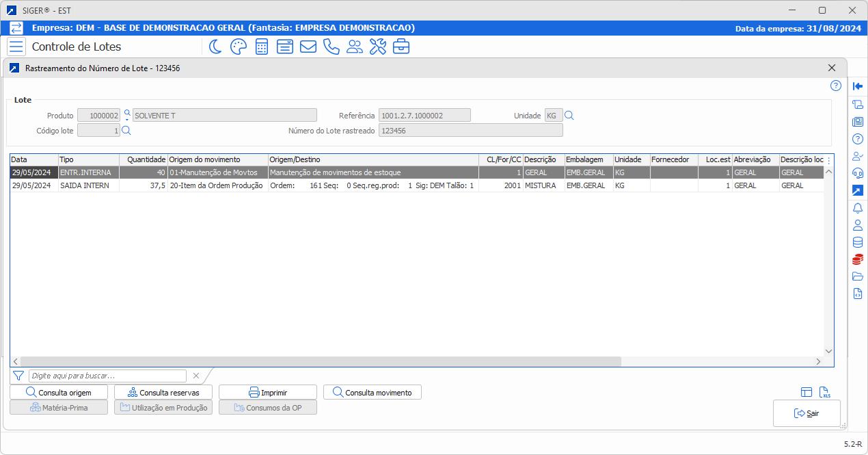Switch company using the swap arrows icon

pyautogui.click(x=16, y=28)
